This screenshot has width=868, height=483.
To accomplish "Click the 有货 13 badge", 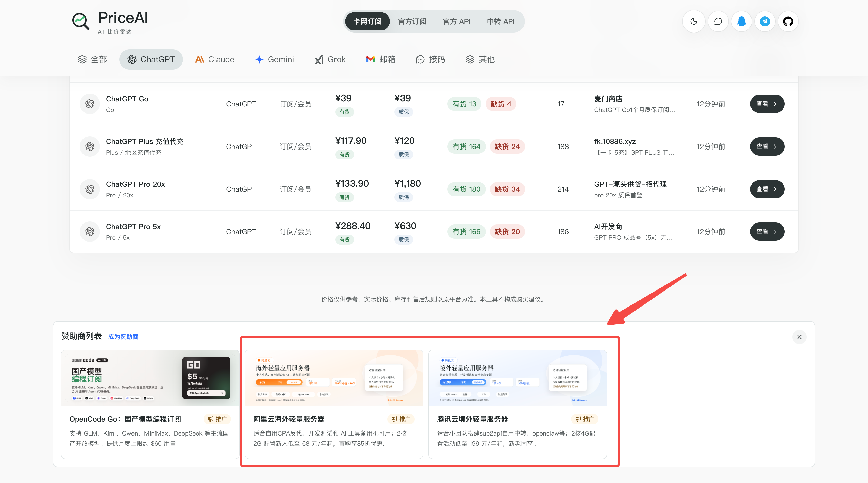I will coord(464,104).
